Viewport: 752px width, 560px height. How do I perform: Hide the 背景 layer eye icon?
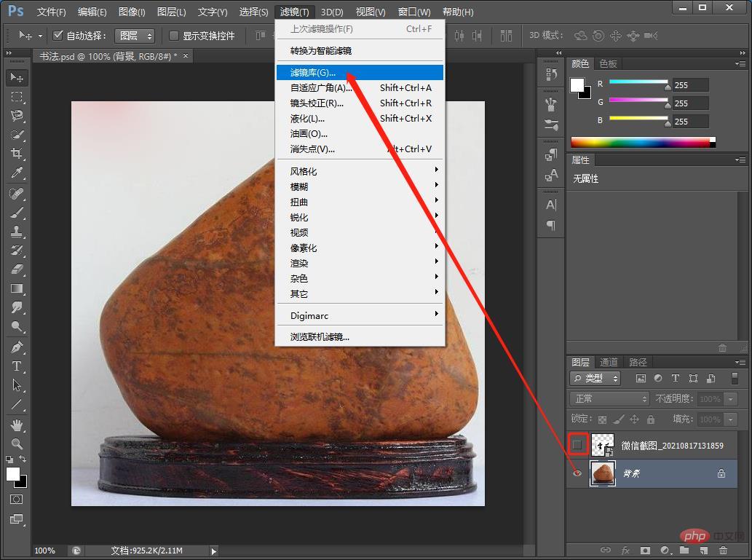pos(577,473)
